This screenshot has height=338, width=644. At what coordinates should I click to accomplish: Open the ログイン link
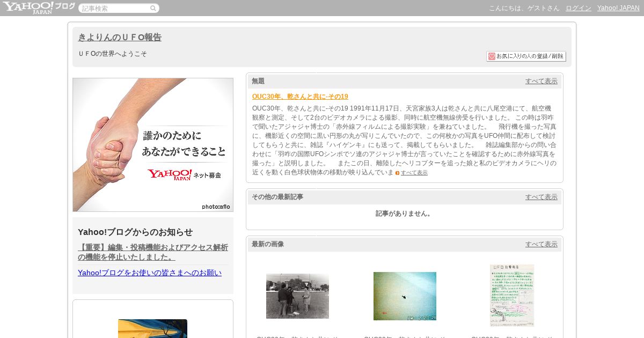(x=579, y=8)
